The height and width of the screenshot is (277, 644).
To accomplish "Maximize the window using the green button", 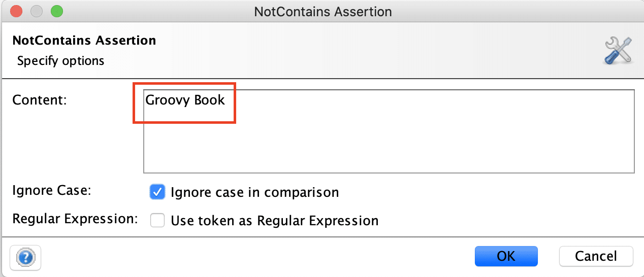I will click(56, 11).
